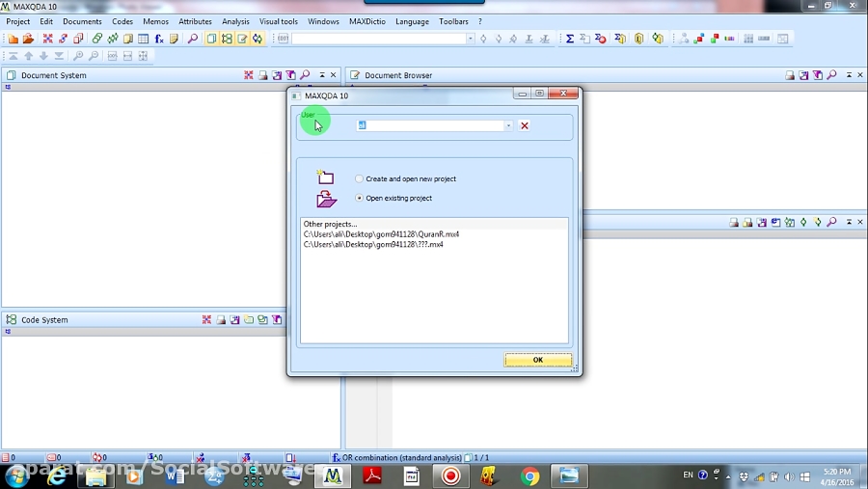Click the golden logbook icon in toolbar
The width and height of the screenshot is (868, 489).
pos(638,39)
